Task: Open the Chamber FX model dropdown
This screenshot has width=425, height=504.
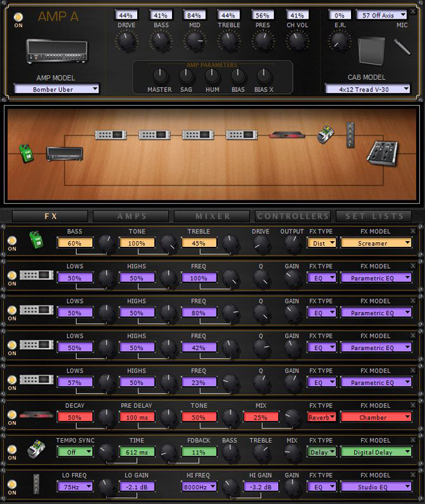Action: coord(376,417)
